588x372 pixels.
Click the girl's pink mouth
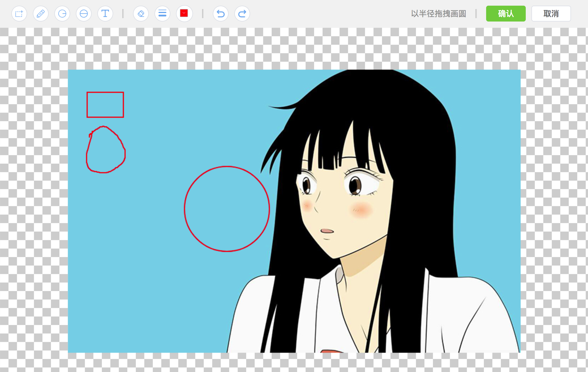[327, 231]
